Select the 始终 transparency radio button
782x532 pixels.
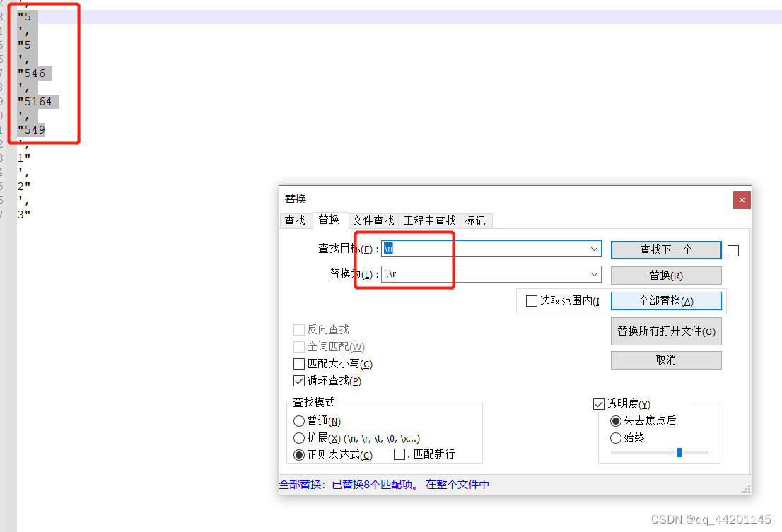tap(615, 437)
